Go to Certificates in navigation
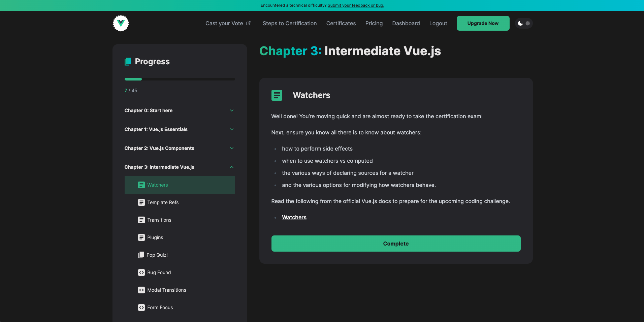This screenshot has width=644, height=322. point(341,23)
